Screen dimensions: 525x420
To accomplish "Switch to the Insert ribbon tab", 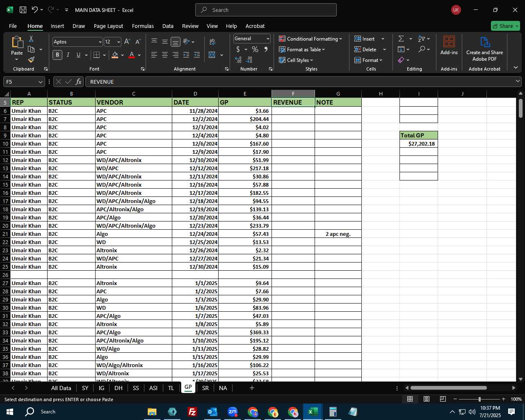I will pyautogui.click(x=57, y=26).
